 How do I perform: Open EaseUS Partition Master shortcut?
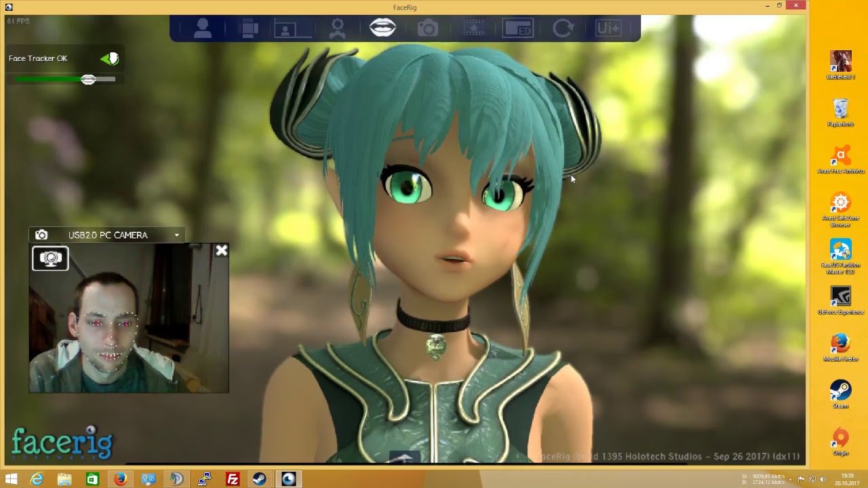[x=840, y=257]
